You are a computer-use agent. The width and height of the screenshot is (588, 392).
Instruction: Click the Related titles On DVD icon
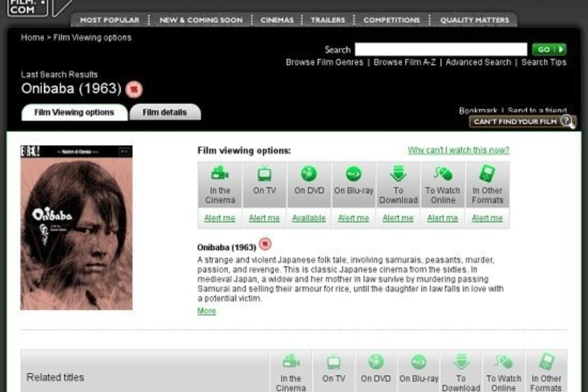tap(376, 362)
